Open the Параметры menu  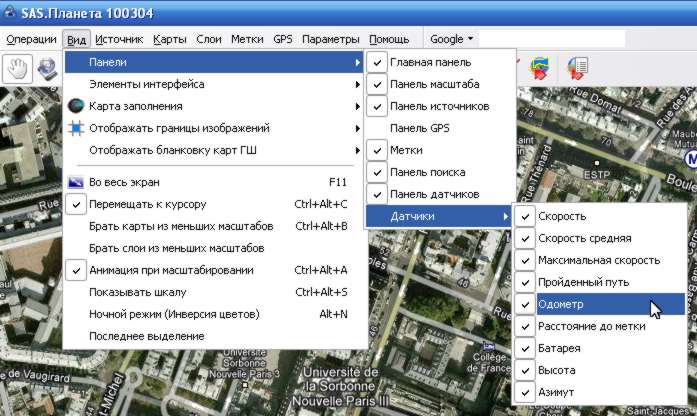pyautogui.click(x=330, y=39)
